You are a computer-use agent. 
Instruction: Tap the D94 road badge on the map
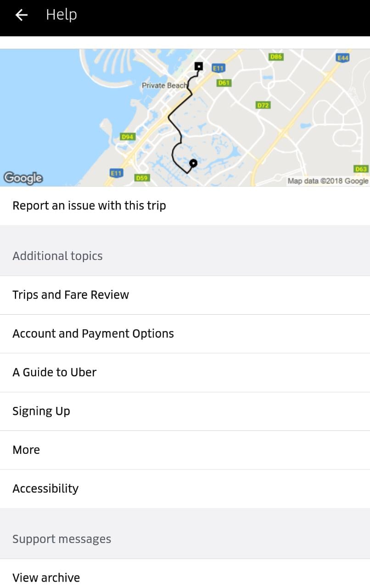point(127,136)
